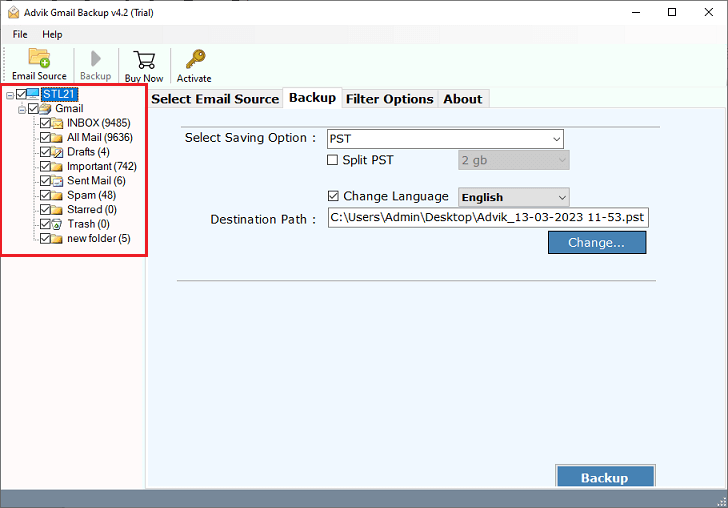728x508 pixels.
Task: Switch to the Backup tab
Action: [x=312, y=98]
